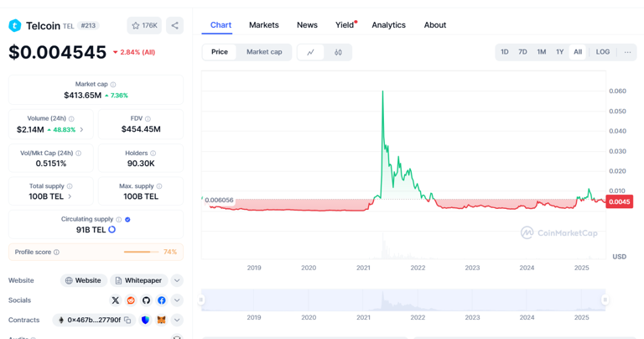Viewport: 644px width, 339px height.
Task: Open the Facebook social link
Action: [162, 300]
